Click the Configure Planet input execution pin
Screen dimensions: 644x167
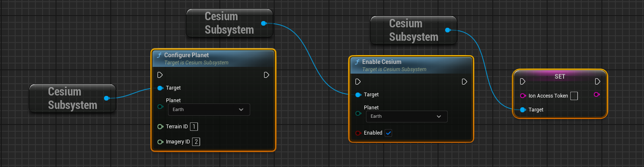[160, 75]
